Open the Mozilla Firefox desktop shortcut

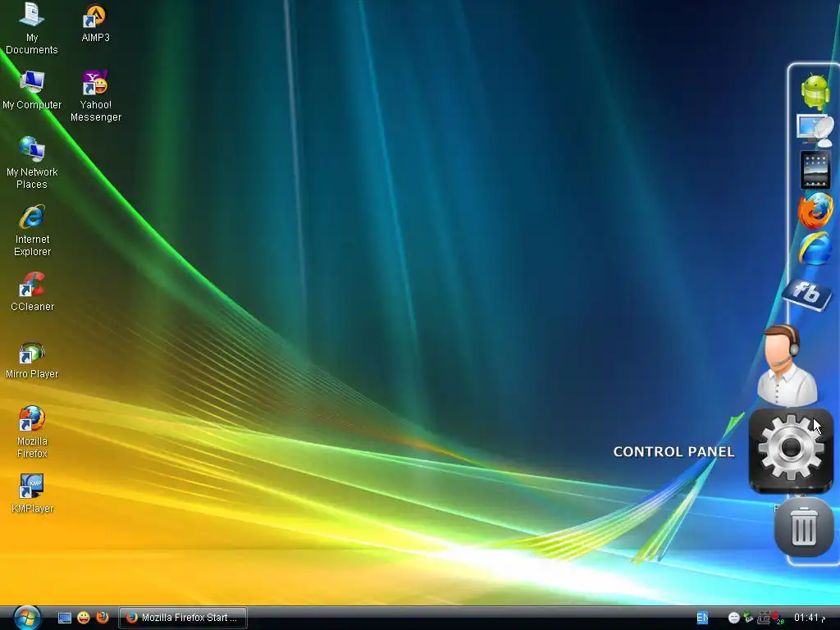[32, 432]
